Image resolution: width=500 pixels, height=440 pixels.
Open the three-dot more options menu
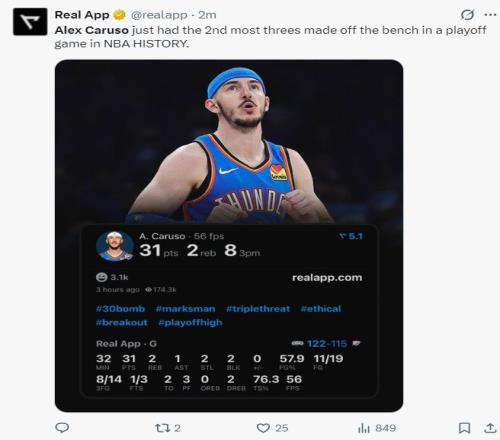[x=490, y=15]
